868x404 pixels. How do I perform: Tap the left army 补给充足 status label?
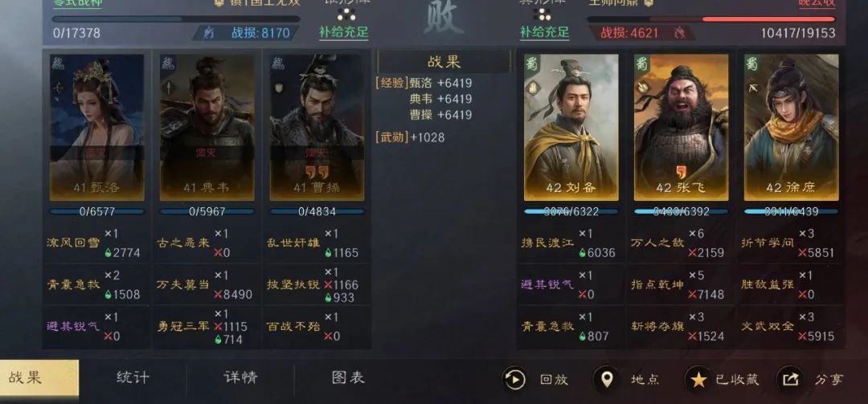pos(344,32)
